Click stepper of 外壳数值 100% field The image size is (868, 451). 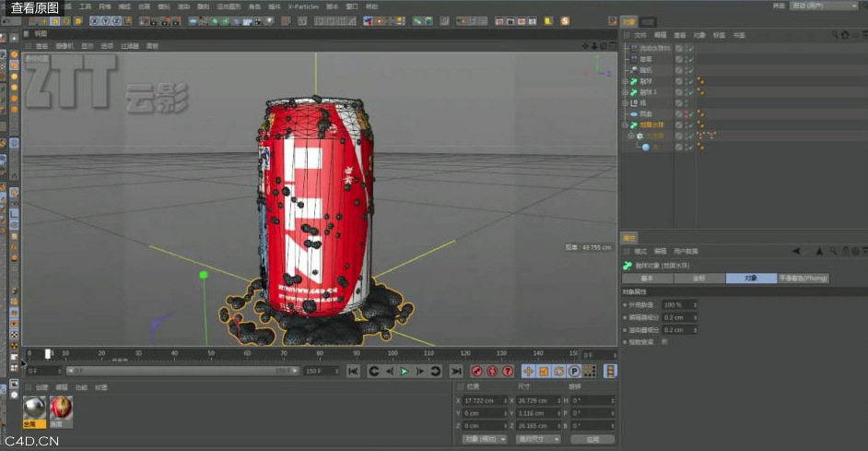[696, 304]
